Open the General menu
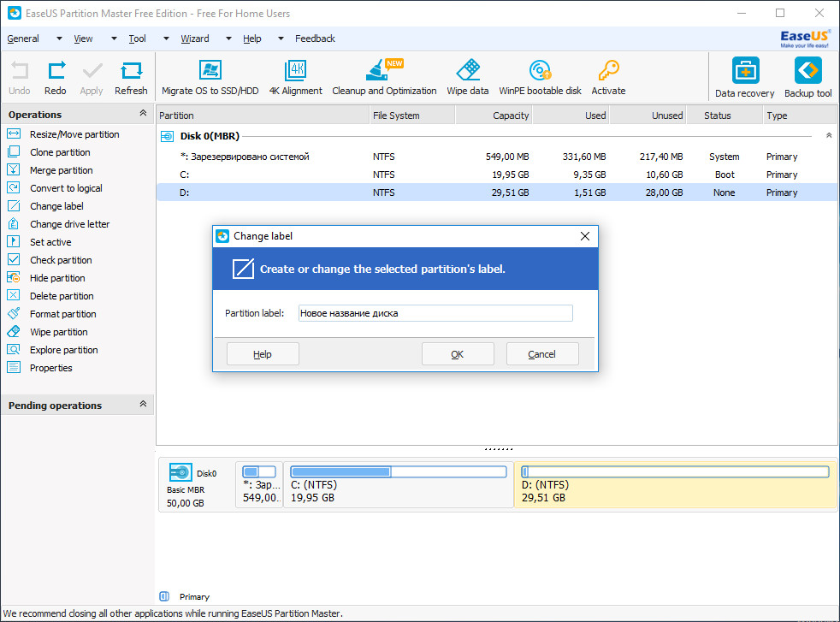 point(23,39)
